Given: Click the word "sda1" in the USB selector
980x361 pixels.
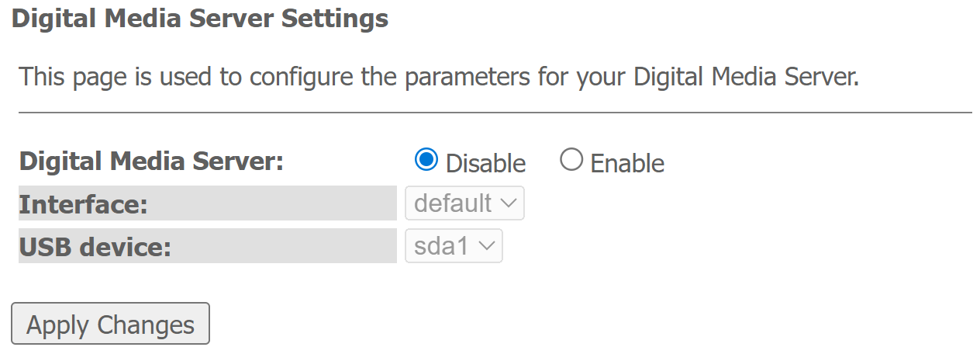Looking at the screenshot, I should click(x=442, y=246).
